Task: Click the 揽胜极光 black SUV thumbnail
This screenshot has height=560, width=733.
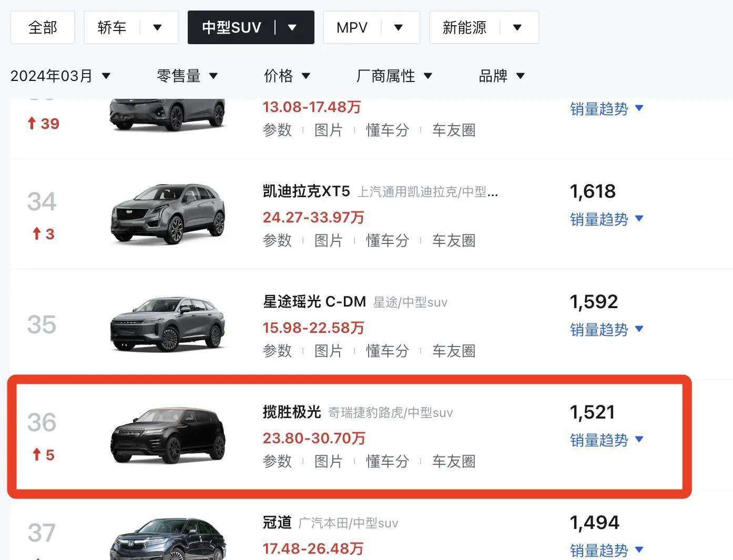Action: [x=168, y=435]
